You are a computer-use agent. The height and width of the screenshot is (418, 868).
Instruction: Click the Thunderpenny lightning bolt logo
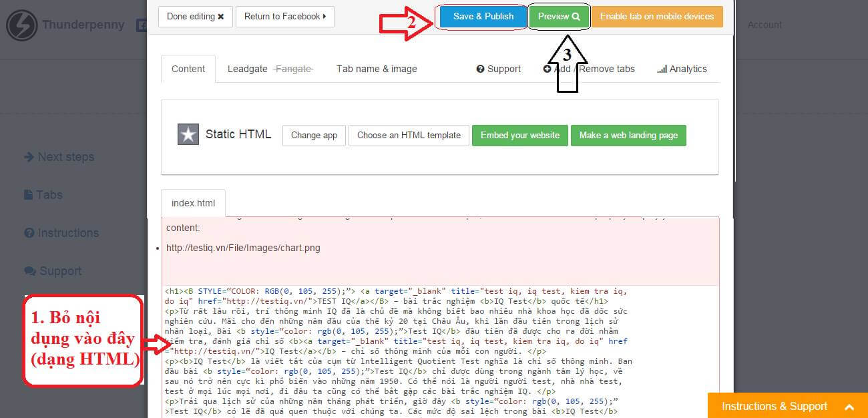click(21, 25)
